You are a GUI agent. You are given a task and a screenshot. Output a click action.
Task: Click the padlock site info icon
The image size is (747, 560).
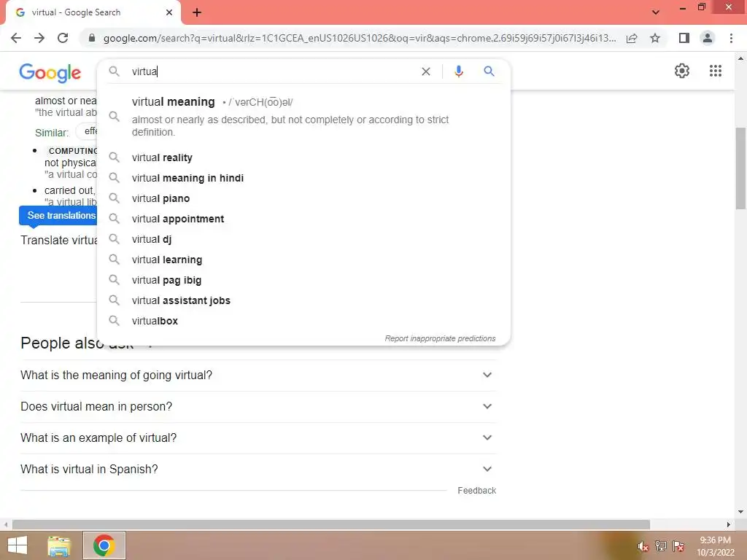point(92,38)
